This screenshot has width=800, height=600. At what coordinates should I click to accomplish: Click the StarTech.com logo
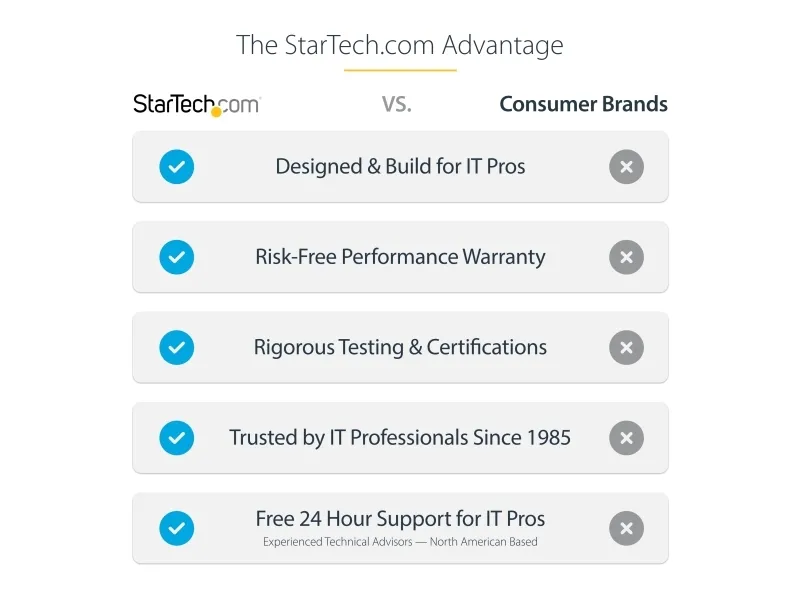tap(197, 105)
